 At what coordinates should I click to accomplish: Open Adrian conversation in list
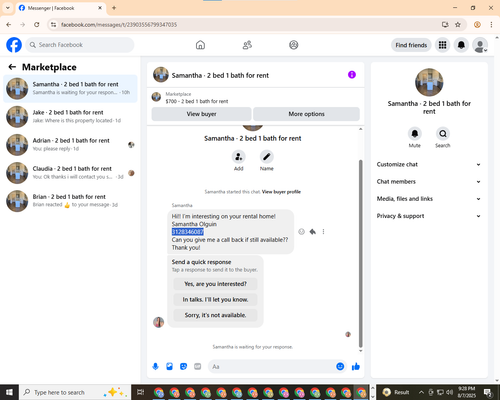70,145
